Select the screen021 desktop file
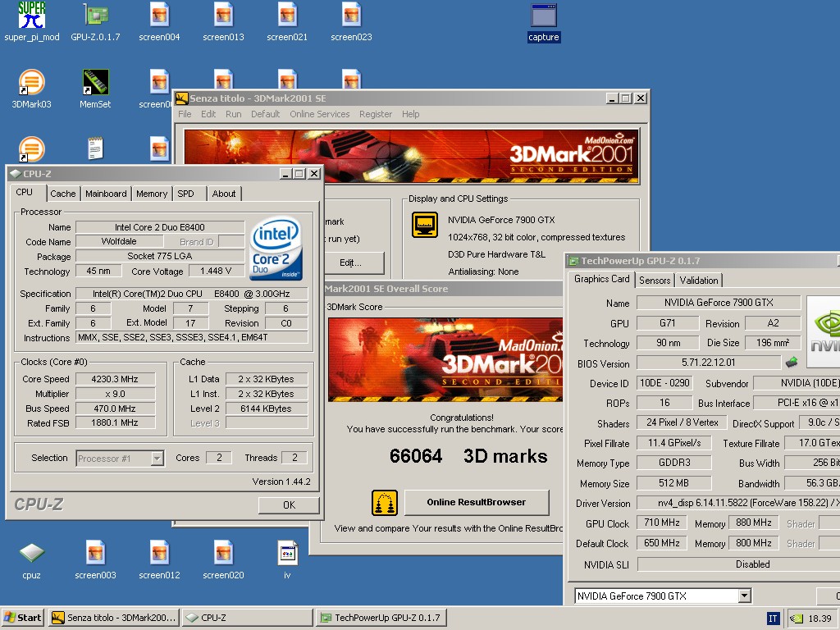840x630 pixels. 287,21
